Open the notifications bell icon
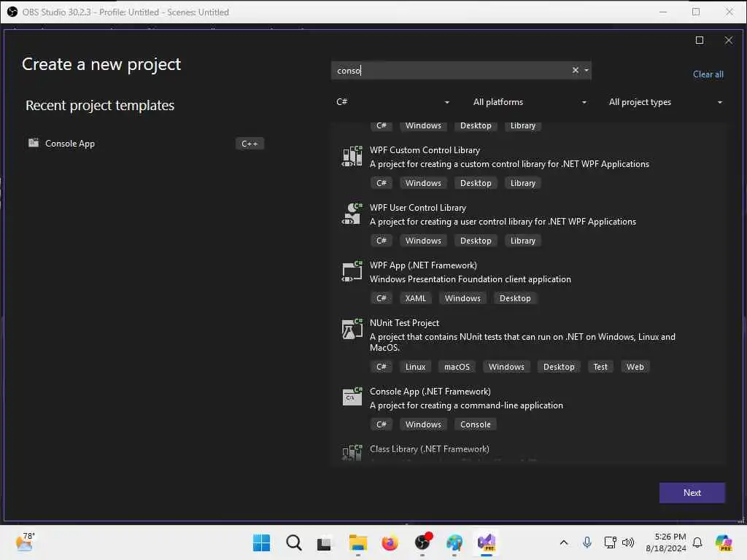Viewport: 747px width, 560px height. point(697,542)
